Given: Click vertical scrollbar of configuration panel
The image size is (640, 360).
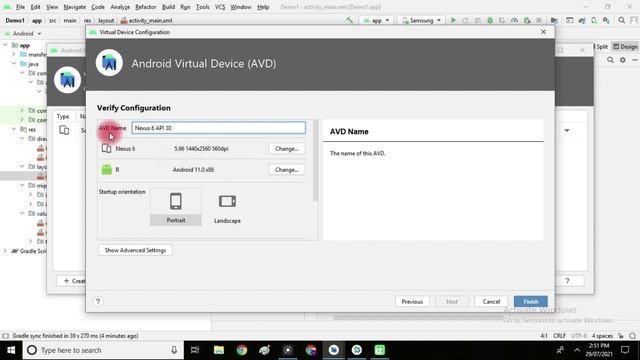Looking at the screenshot, I should (315, 160).
